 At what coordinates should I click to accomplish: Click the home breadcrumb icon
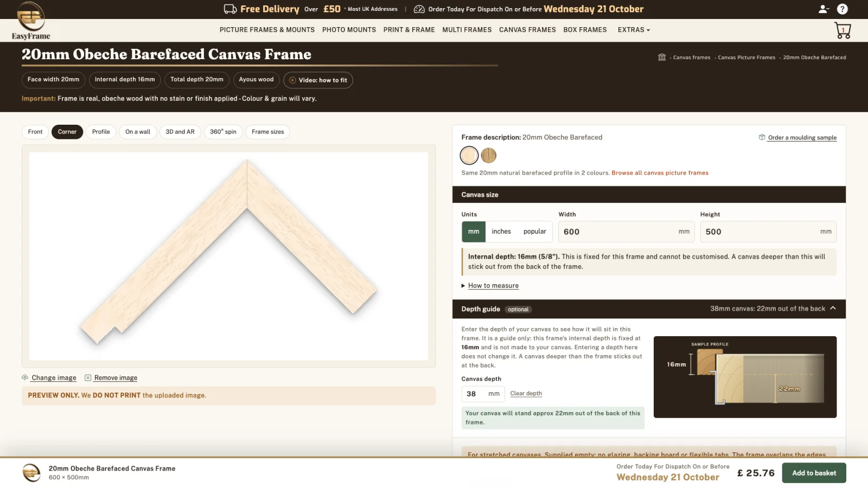pyautogui.click(x=662, y=57)
